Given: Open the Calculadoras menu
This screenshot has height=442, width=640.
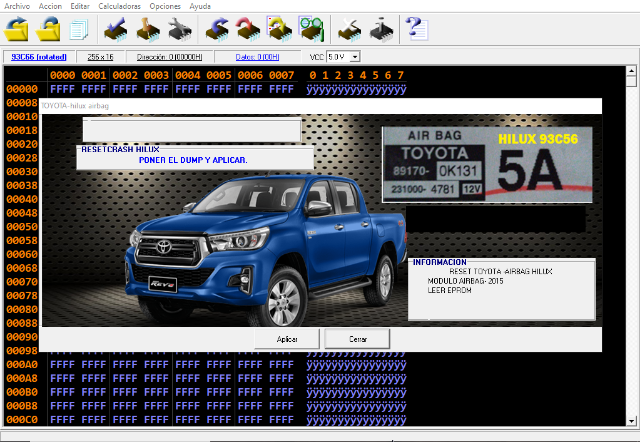Looking at the screenshot, I should click(119, 6).
